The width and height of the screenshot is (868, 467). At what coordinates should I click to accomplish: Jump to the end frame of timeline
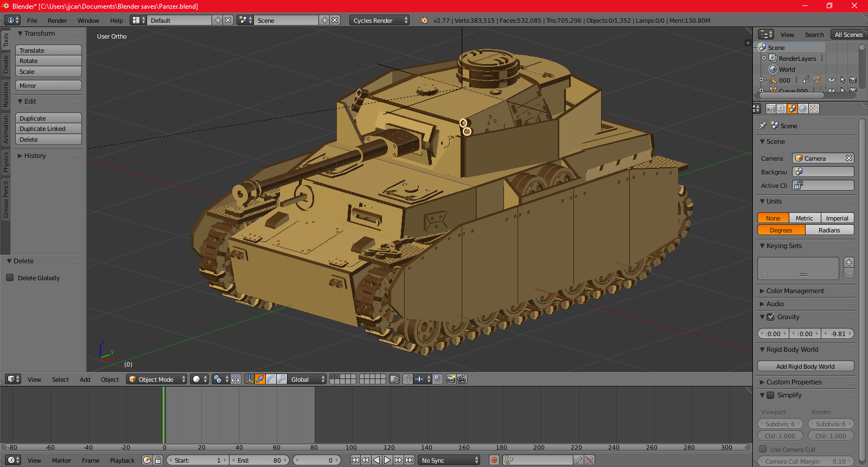(409, 460)
